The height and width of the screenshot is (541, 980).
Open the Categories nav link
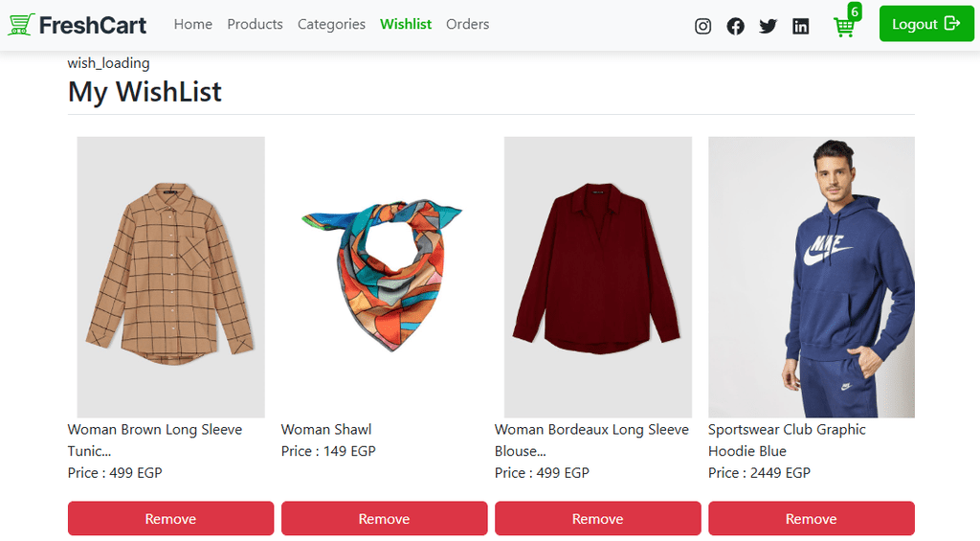click(331, 24)
